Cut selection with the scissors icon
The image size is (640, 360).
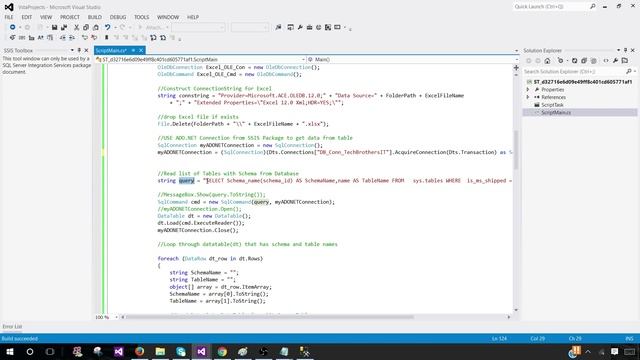76,27
